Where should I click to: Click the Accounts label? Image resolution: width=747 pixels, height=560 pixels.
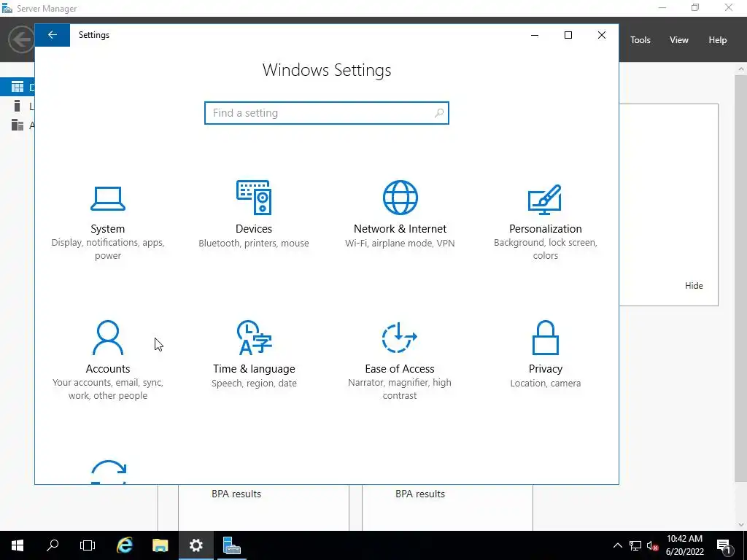[108, 368]
